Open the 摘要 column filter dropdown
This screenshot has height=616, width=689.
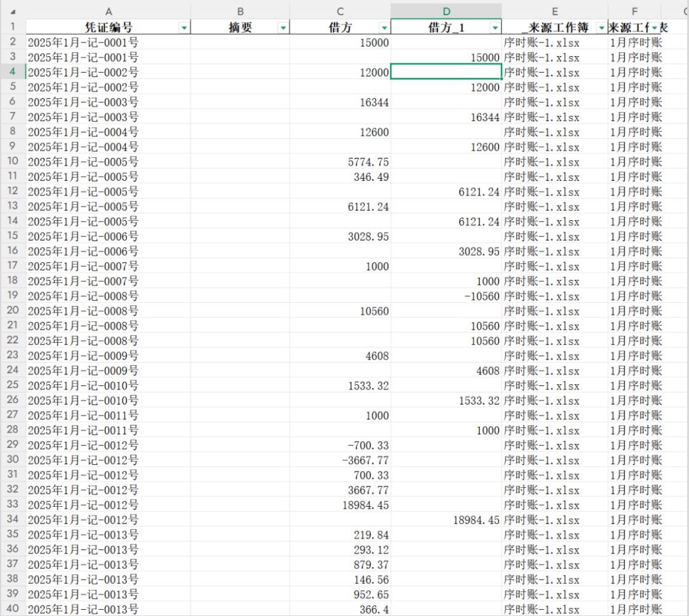283,28
